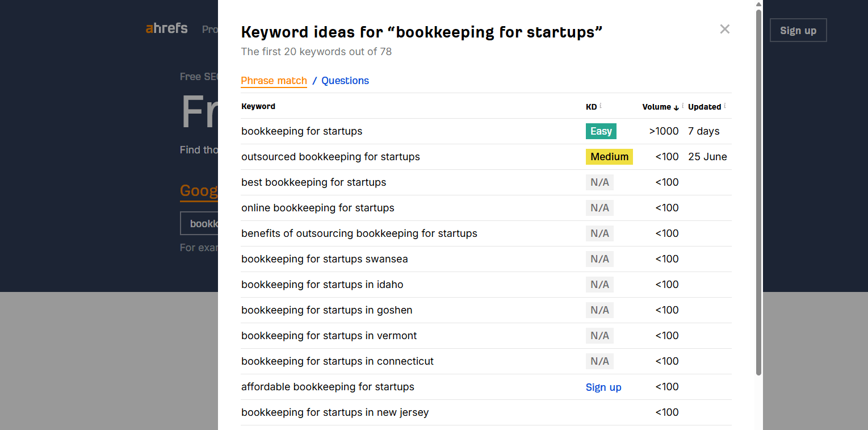Image resolution: width=868 pixels, height=430 pixels.
Task: Click Easy difficulty badge
Action: click(601, 131)
